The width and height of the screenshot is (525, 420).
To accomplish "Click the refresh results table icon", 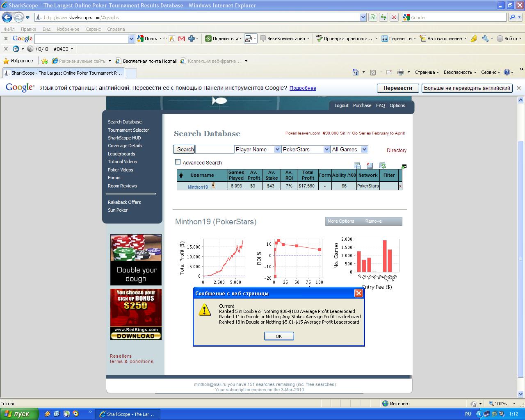I will pyautogui.click(x=382, y=166).
